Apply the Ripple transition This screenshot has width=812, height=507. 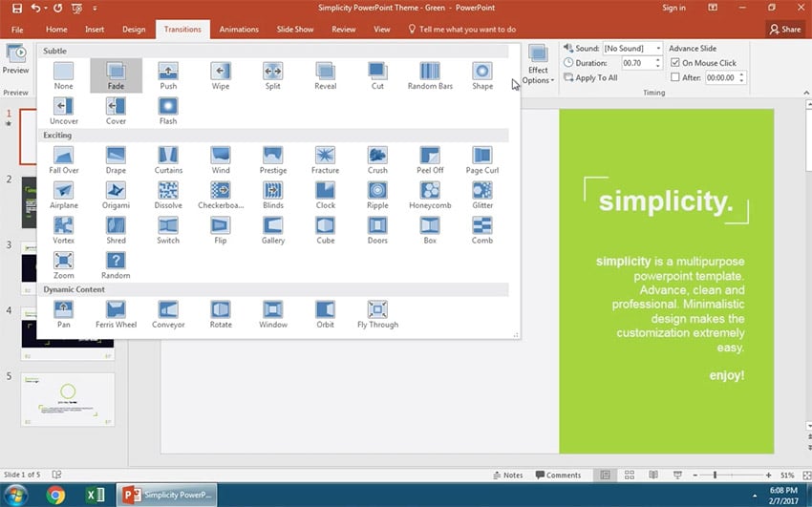coord(377,195)
